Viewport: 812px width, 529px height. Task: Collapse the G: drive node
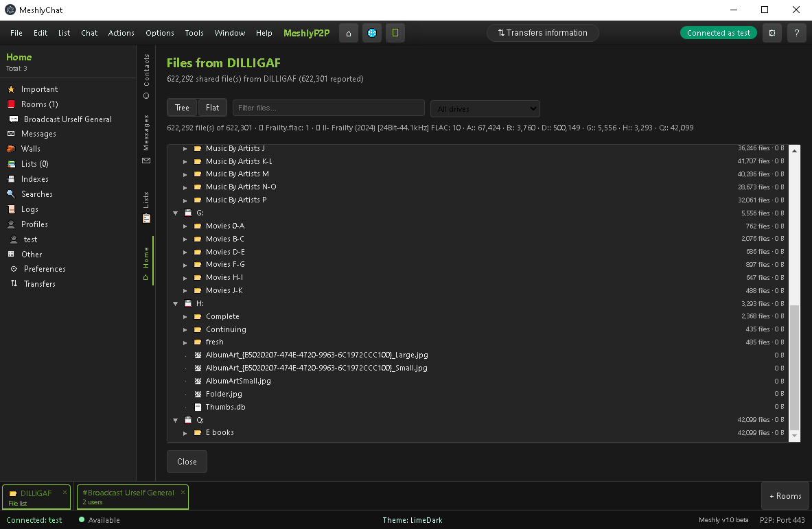pos(176,213)
